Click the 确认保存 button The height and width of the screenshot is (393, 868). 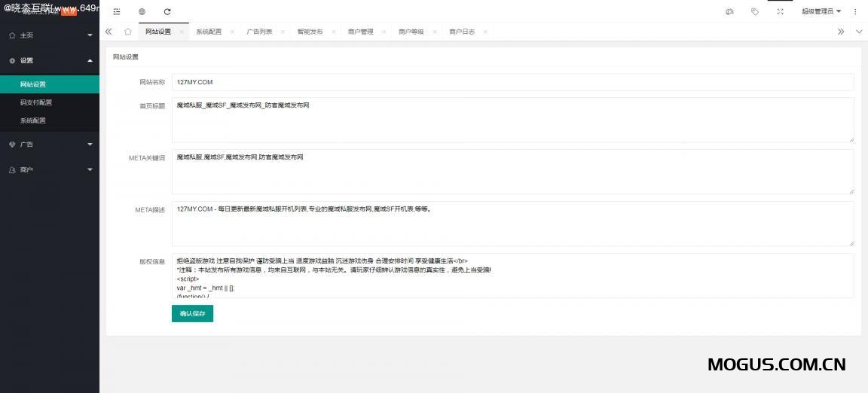(192, 313)
